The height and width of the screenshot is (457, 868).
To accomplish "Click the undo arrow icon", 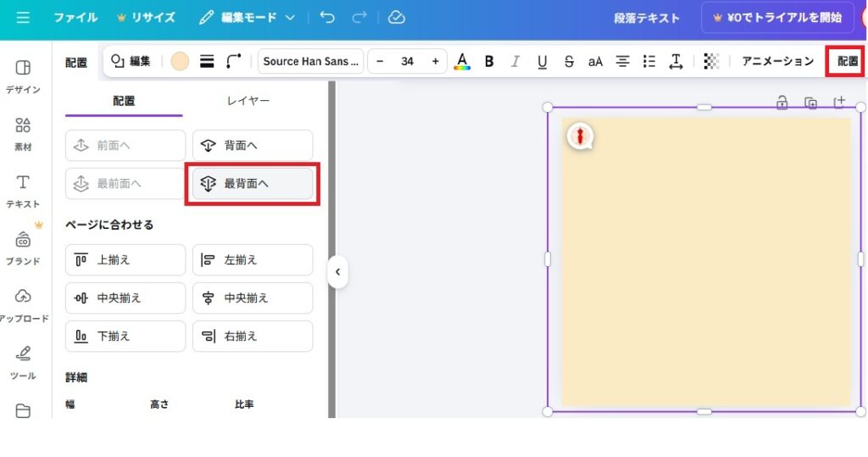I will click(x=328, y=18).
